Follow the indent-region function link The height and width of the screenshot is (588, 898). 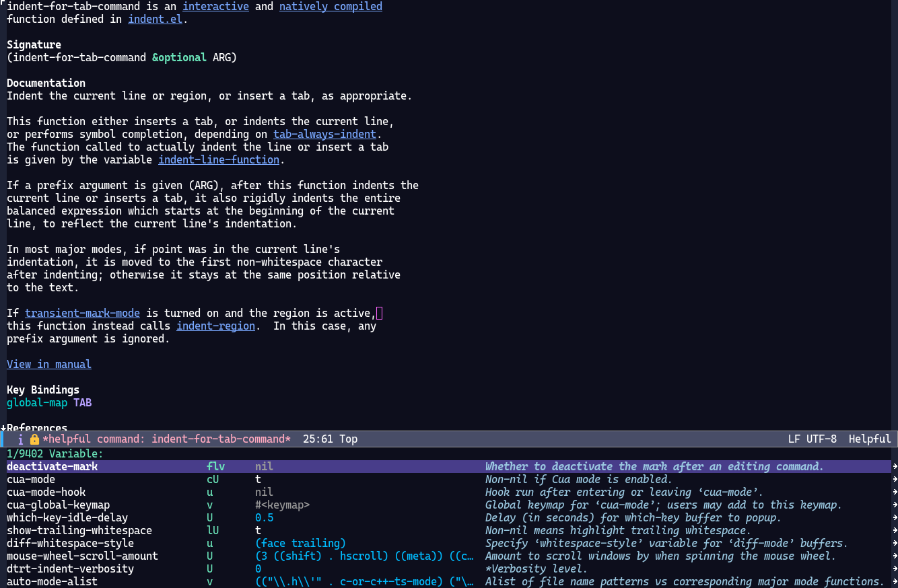pos(215,326)
